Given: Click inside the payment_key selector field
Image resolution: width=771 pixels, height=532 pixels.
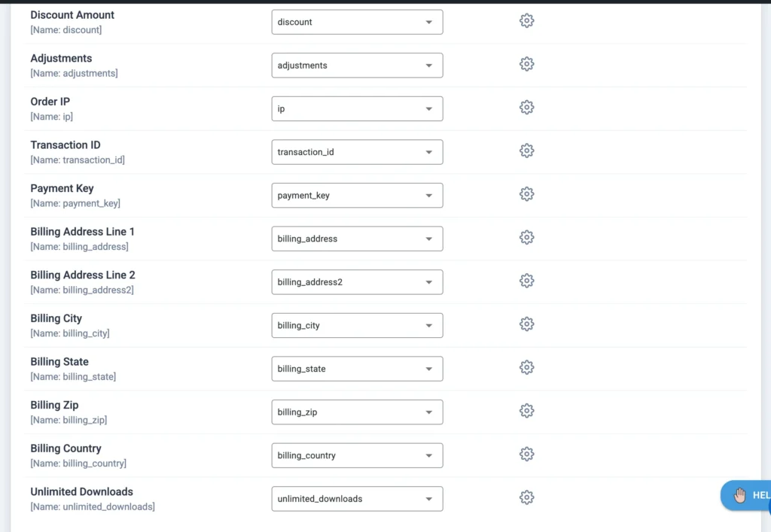Looking at the screenshot, I should (x=356, y=195).
